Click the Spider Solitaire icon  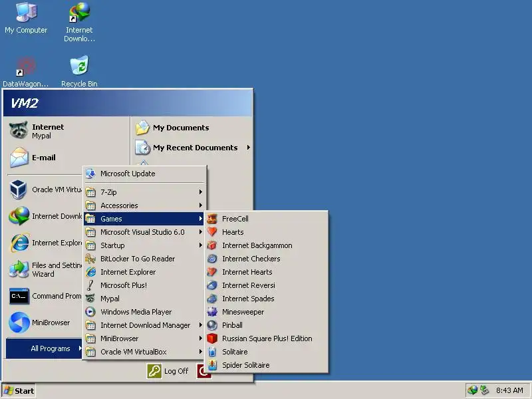212,365
